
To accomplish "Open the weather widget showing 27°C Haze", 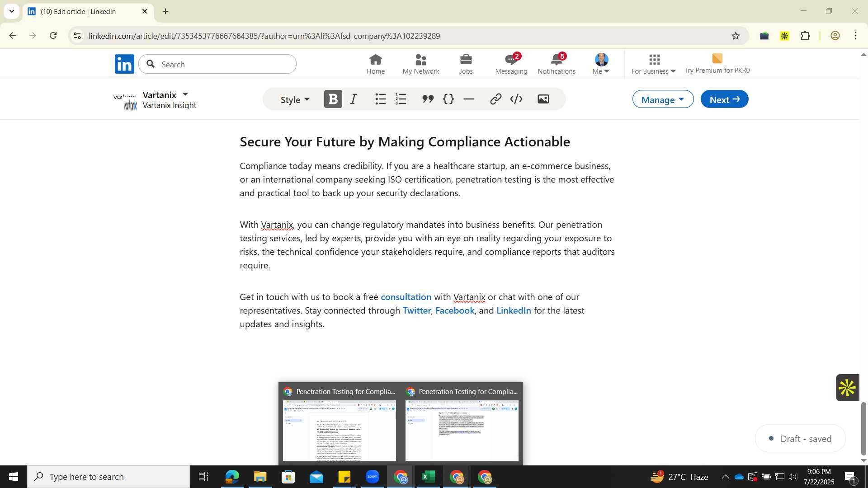I will (x=679, y=477).
